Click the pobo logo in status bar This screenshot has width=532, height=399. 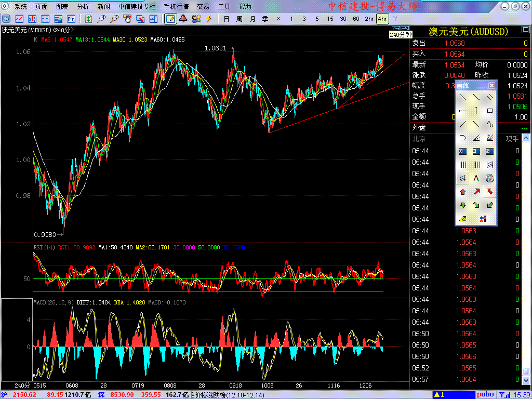coord(486,395)
